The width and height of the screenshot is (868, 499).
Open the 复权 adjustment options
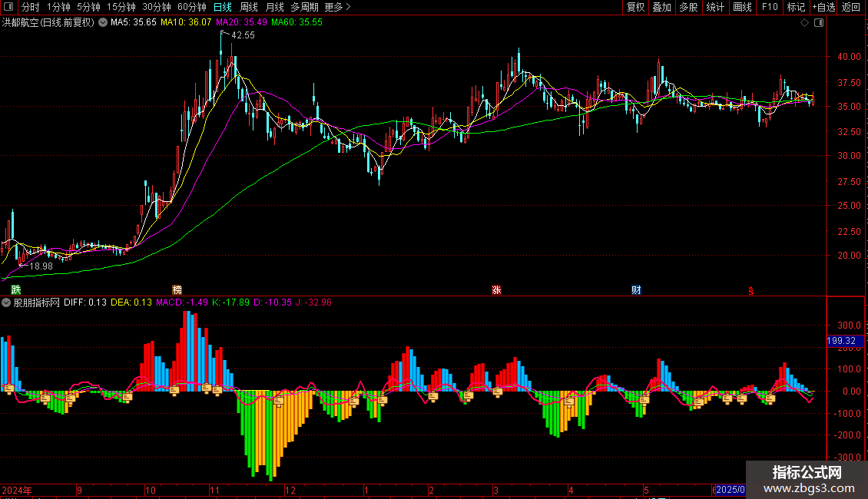tap(635, 7)
